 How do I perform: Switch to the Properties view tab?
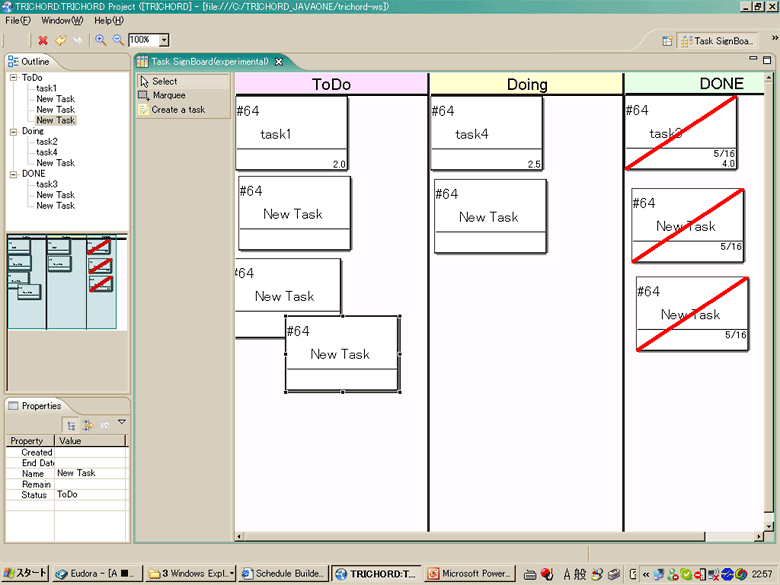(x=35, y=406)
